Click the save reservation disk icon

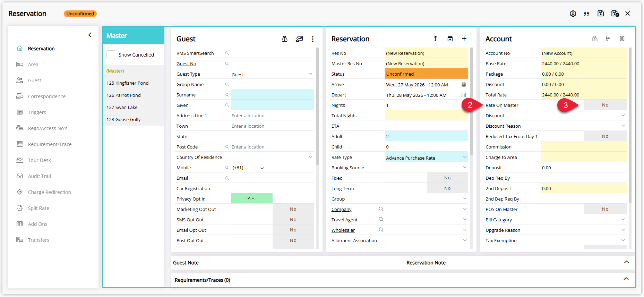(601, 14)
